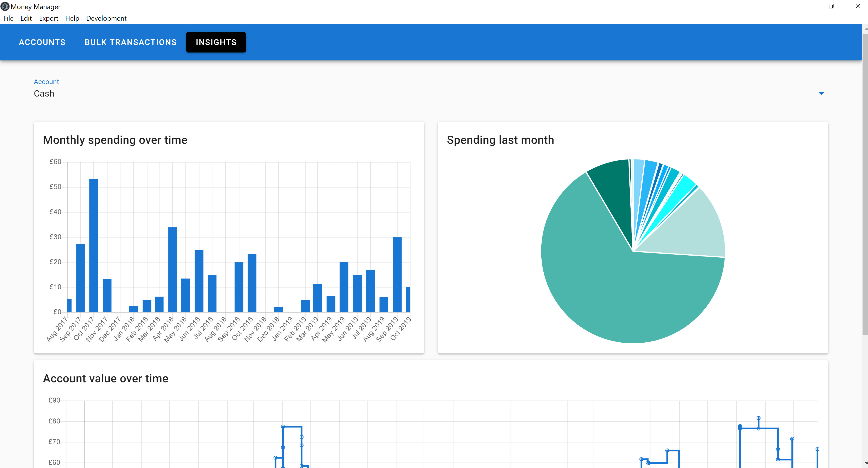
Task: Open the Help menu
Action: [x=72, y=18]
